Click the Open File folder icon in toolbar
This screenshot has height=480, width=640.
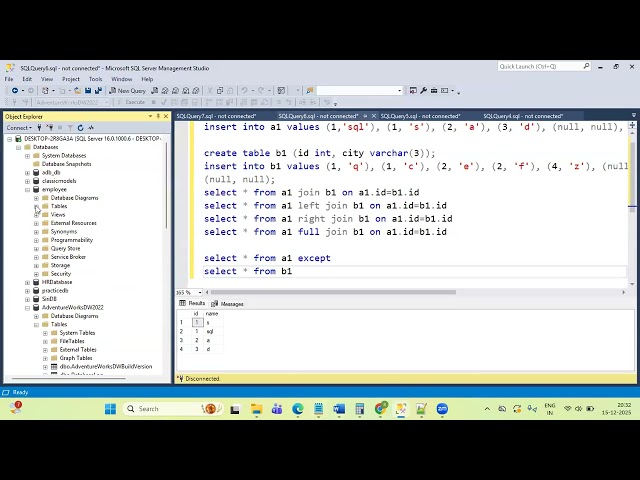coord(77,91)
